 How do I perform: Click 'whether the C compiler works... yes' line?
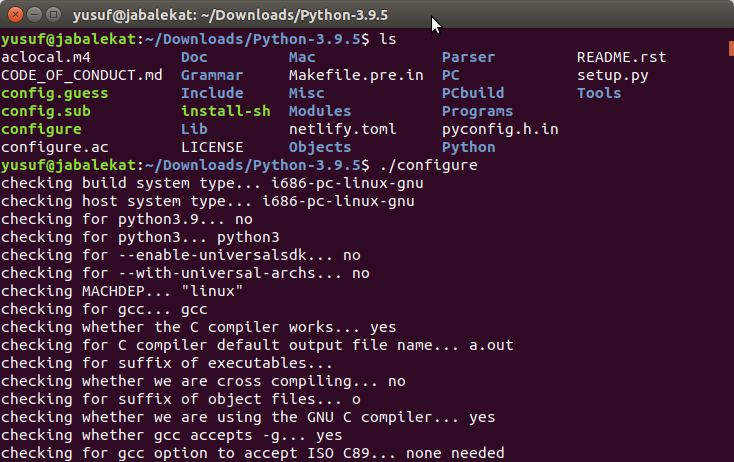tap(198, 328)
